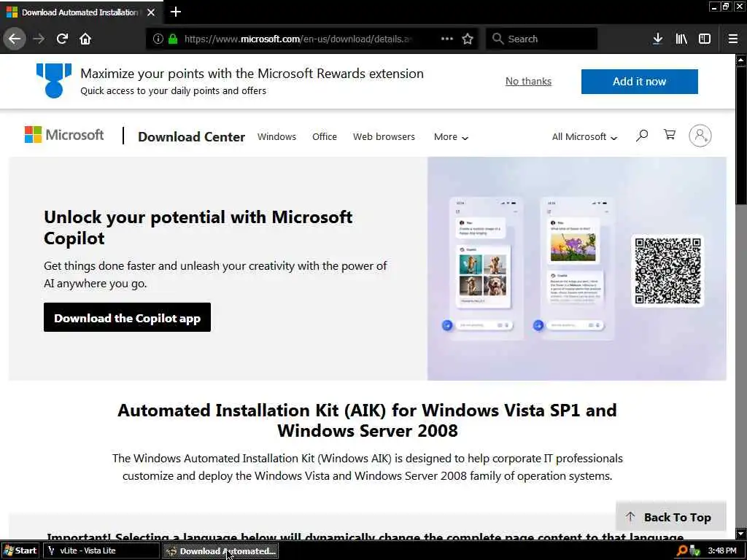
Task: Click Unlock your potential with Microsoft Copilot heading
Action: click(x=198, y=227)
